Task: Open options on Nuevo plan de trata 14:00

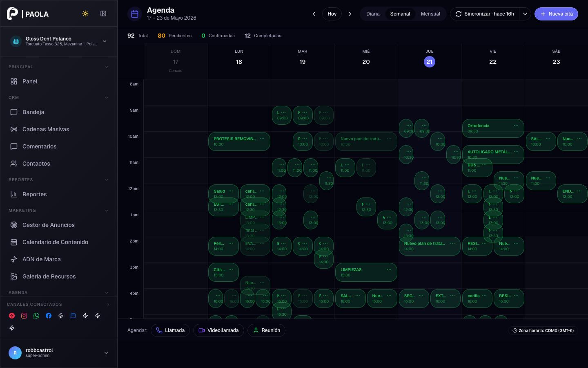Action: (452, 243)
